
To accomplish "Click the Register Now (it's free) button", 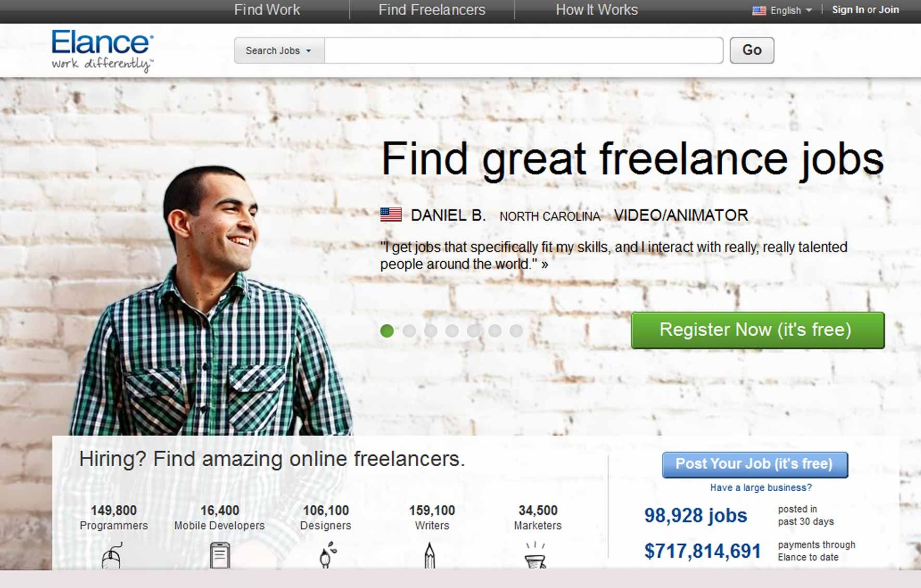I will click(x=758, y=330).
